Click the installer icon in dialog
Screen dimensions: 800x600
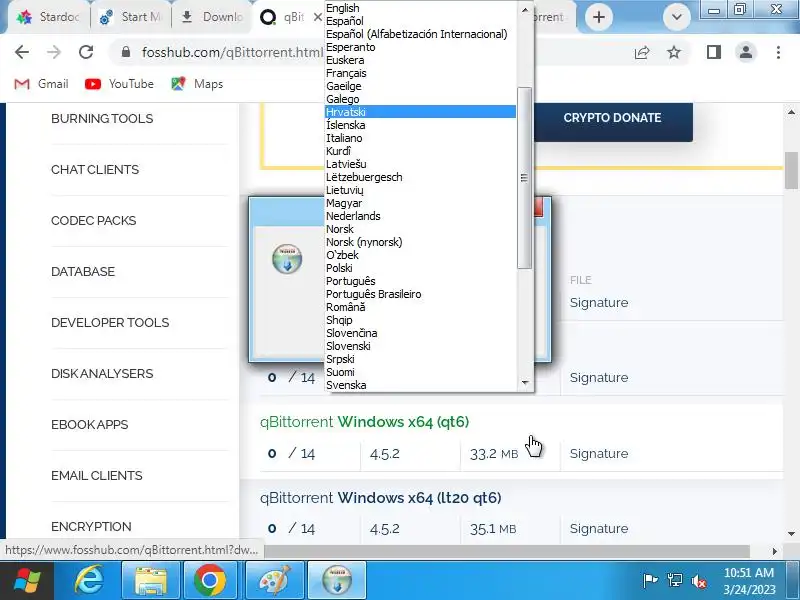tap(287, 259)
